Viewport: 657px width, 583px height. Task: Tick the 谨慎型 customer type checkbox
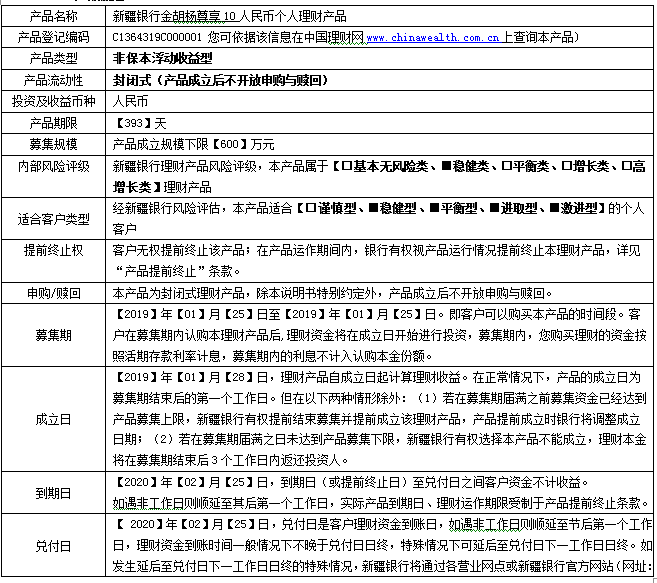(x=311, y=208)
